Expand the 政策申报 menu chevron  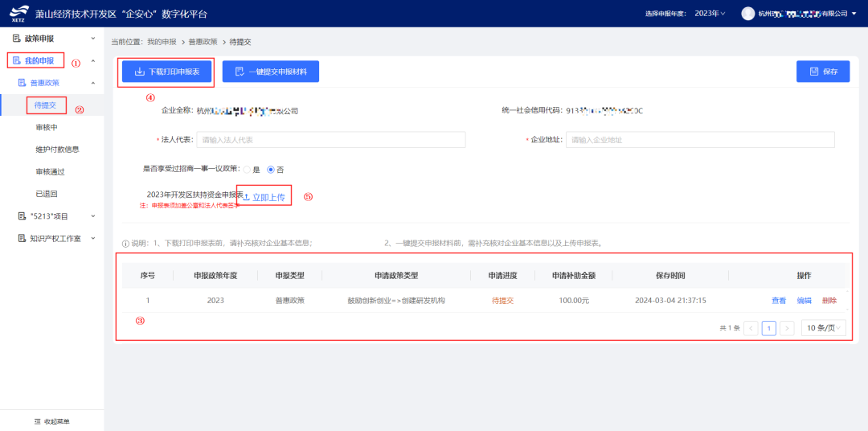(x=93, y=39)
